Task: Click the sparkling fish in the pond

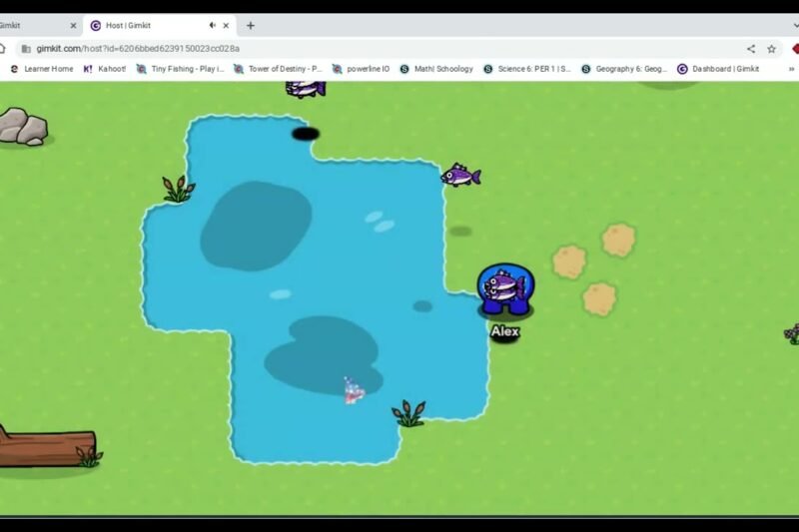Action: 354,391
